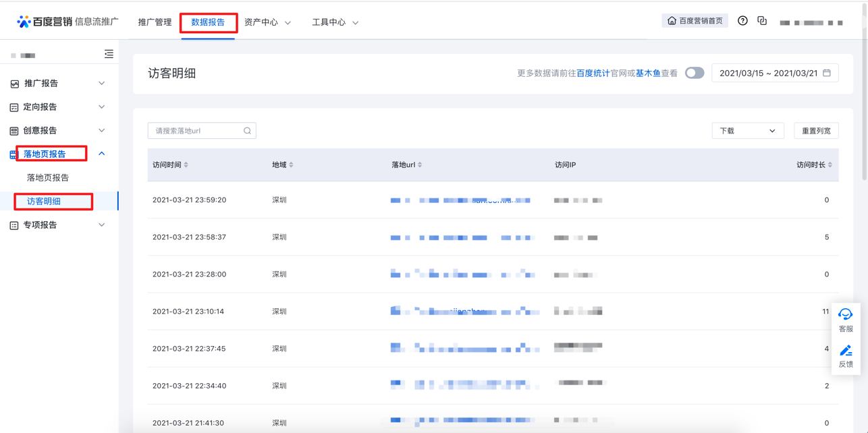Open the calendar date picker icon
The width and height of the screenshot is (868, 433).
[827, 73]
